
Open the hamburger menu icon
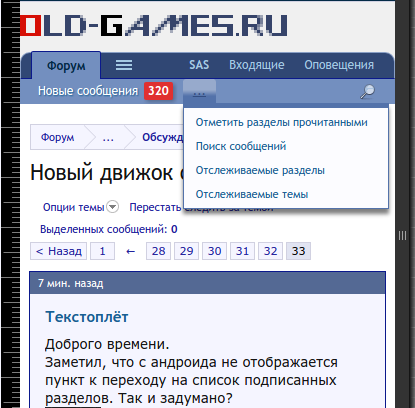[124, 65]
